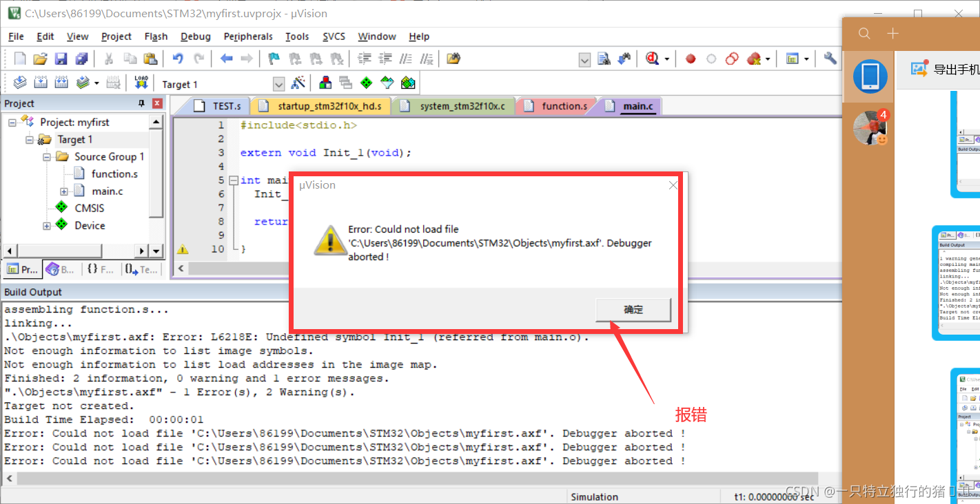Click the Disable All Breakpoints double-circle icon
This screenshot has width=980, height=504.
732,59
